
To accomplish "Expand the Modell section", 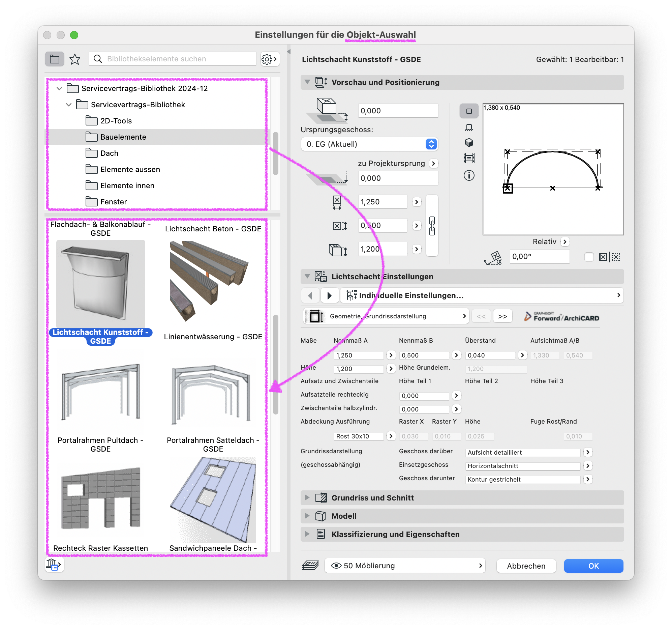I will pyautogui.click(x=307, y=516).
